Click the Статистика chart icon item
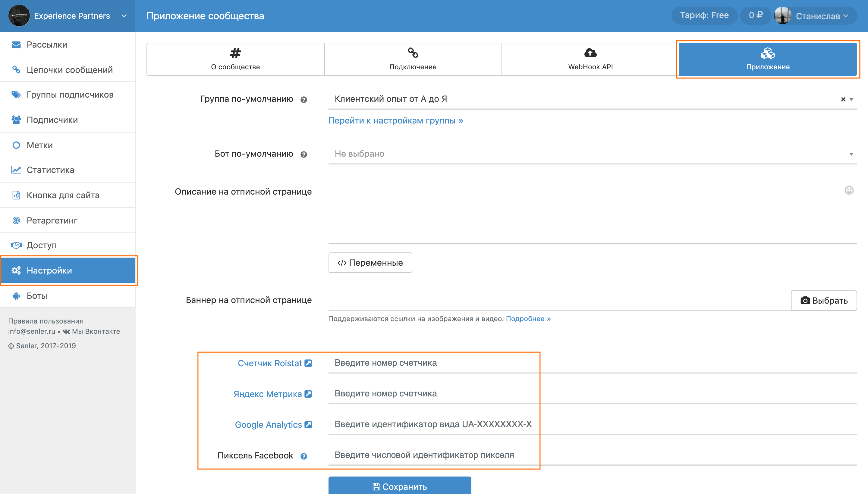868x494 pixels. click(x=50, y=170)
